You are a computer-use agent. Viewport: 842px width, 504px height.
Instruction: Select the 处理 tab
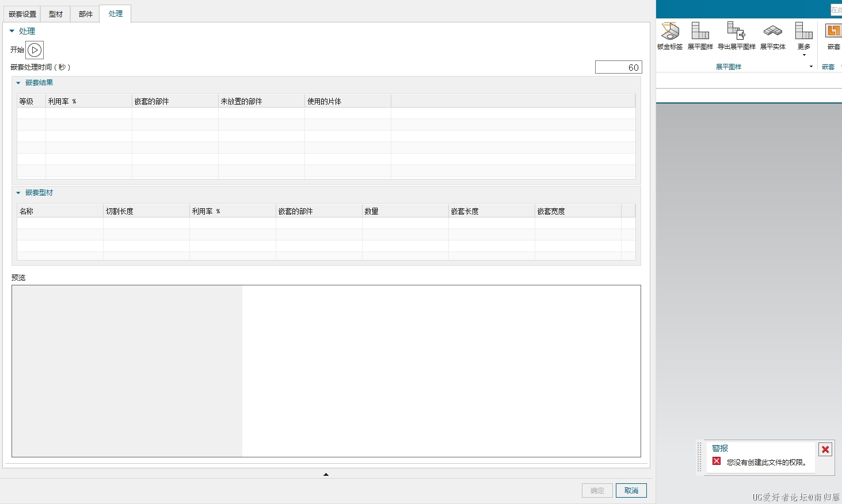[115, 14]
